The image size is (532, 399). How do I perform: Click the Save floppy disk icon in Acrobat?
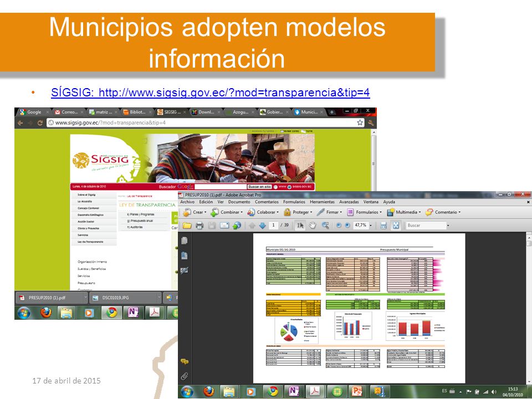pyautogui.click(x=212, y=226)
